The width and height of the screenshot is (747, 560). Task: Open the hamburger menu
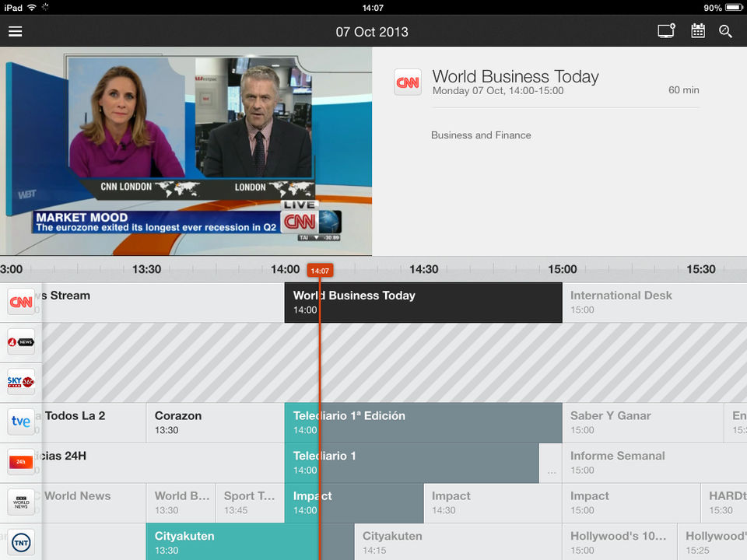[16, 31]
